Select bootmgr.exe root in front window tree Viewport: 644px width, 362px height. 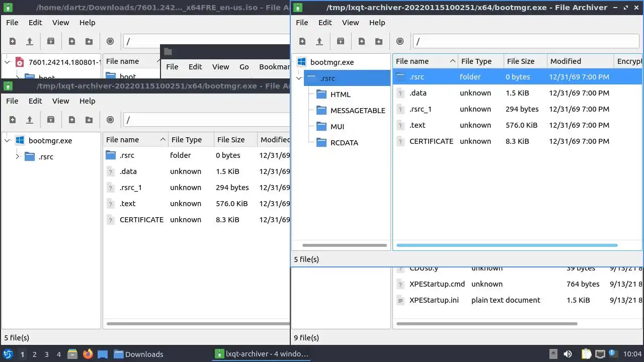point(326,62)
